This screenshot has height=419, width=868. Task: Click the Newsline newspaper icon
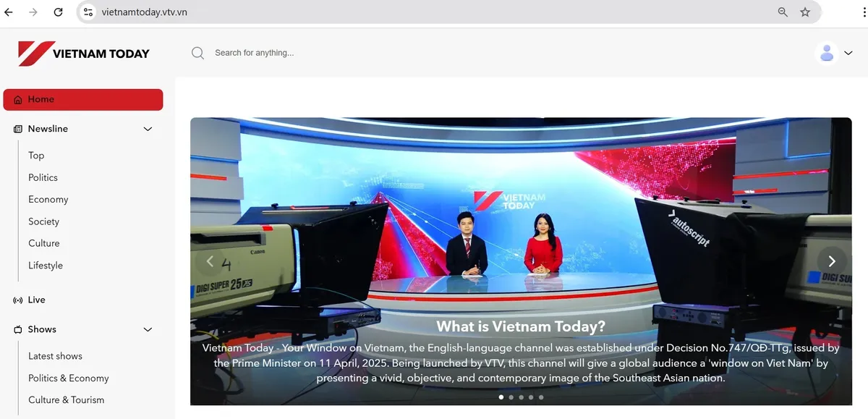coord(18,129)
